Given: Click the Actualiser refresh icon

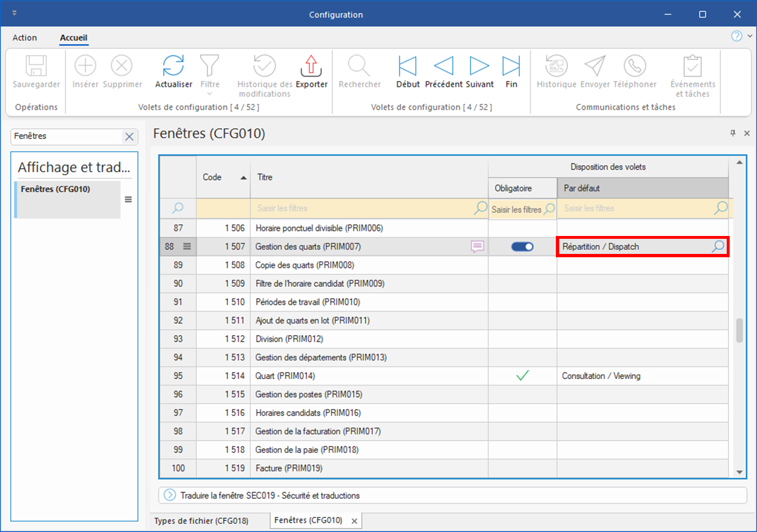Looking at the screenshot, I should [173, 66].
